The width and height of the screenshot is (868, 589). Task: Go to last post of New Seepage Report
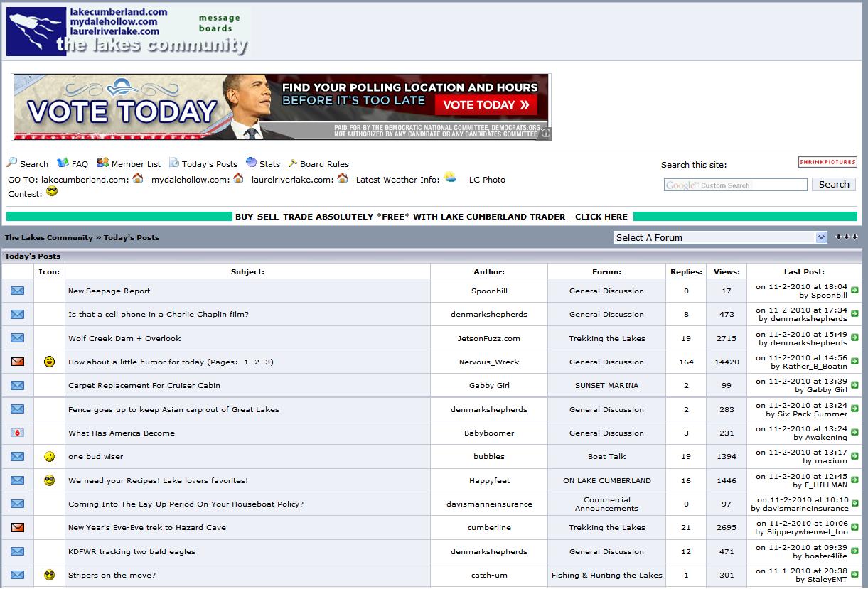pos(854,290)
